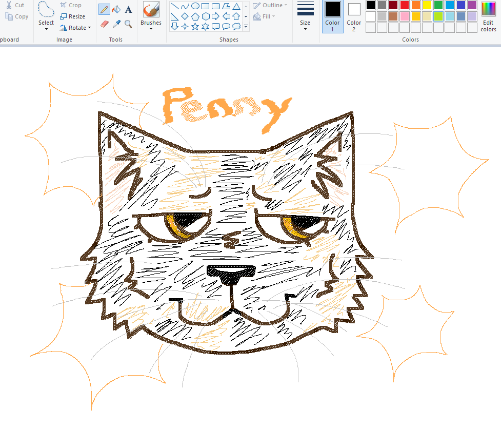The image size is (501, 448).
Task: Pick the yellow color swatch
Action: point(427,5)
